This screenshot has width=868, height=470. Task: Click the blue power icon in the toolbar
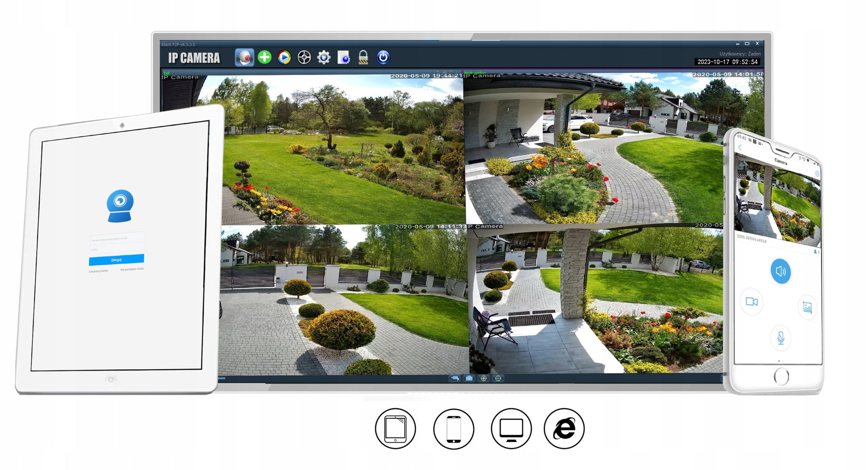(x=383, y=57)
